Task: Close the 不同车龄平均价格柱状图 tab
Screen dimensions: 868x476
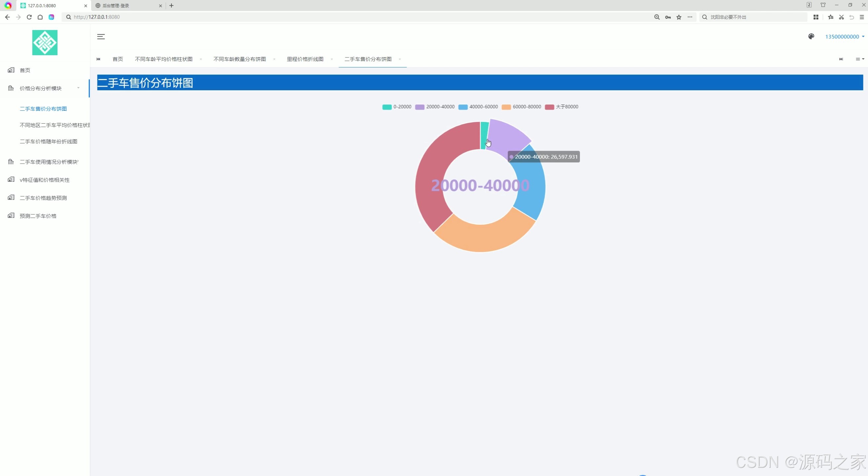Action: [x=201, y=59]
